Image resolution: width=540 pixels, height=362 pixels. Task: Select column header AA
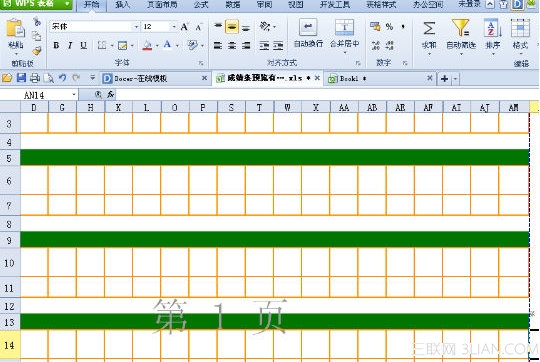pos(344,107)
